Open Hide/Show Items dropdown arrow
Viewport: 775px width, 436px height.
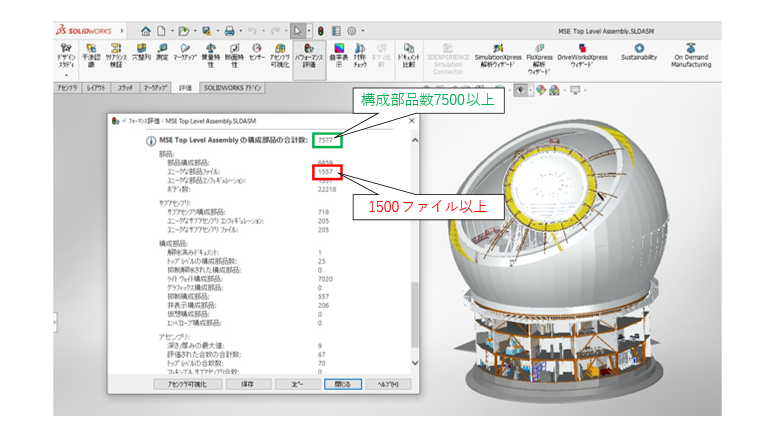pos(530,90)
